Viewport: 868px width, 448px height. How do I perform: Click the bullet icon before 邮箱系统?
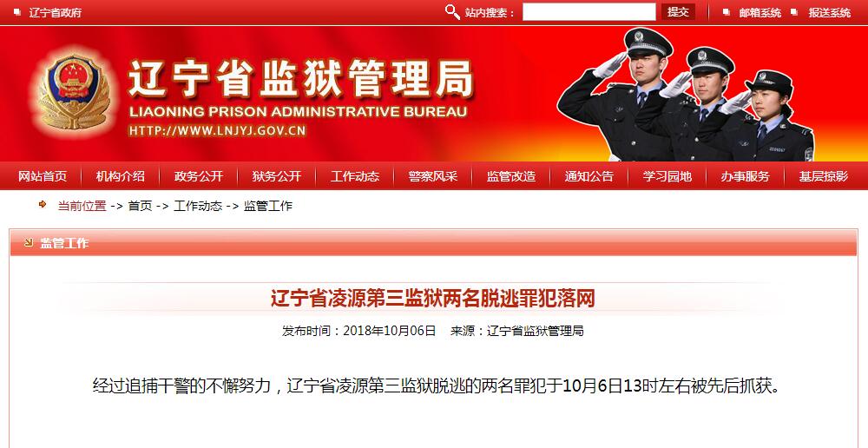(727, 11)
